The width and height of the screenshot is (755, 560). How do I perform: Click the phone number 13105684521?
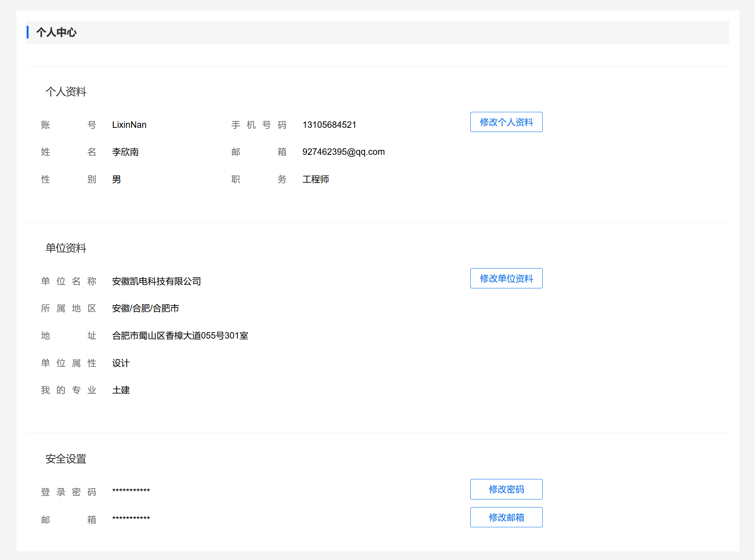click(x=329, y=125)
